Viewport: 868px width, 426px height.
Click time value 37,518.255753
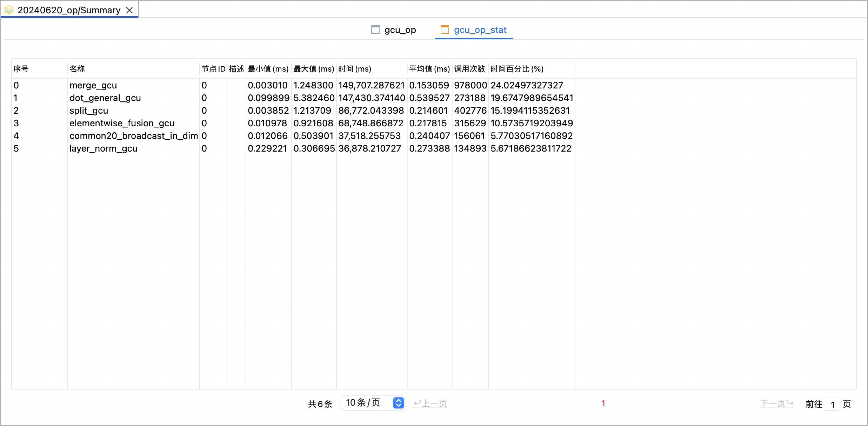pos(369,136)
